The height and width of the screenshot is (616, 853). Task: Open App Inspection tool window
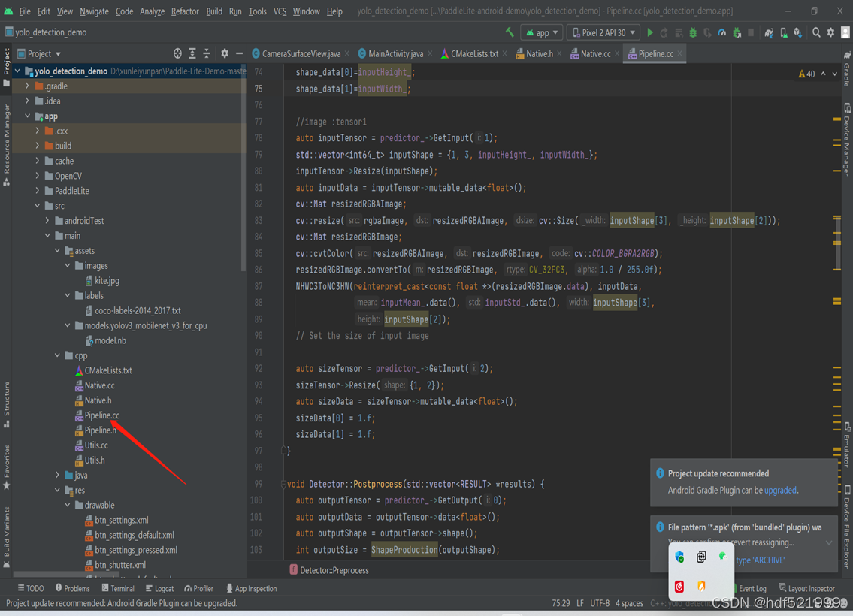[x=251, y=588]
